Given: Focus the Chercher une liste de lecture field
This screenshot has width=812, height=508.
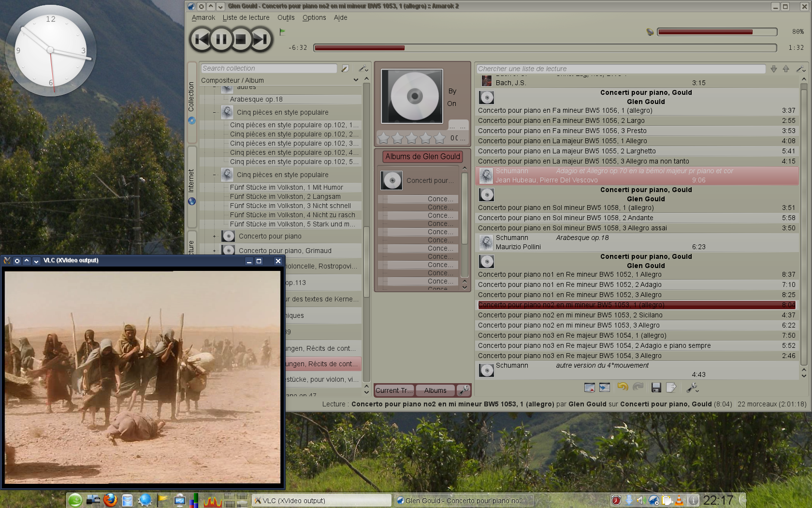Looking at the screenshot, I should 621,69.
